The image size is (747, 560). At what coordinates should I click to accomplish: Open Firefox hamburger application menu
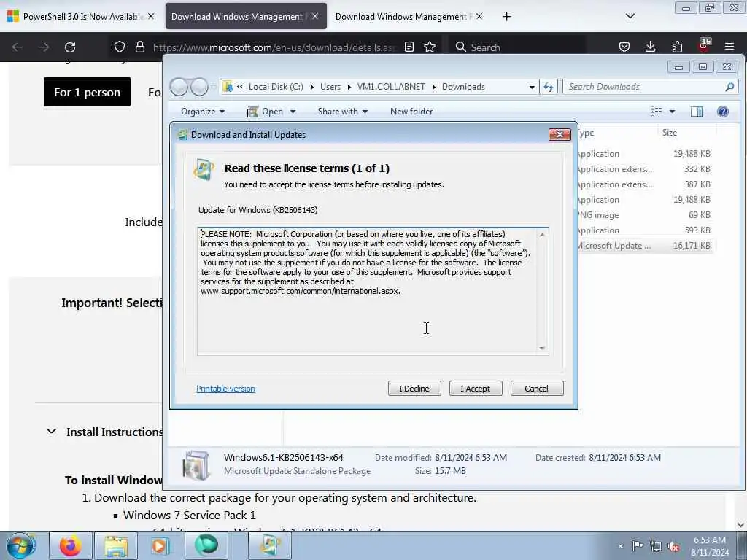tap(729, 47)
